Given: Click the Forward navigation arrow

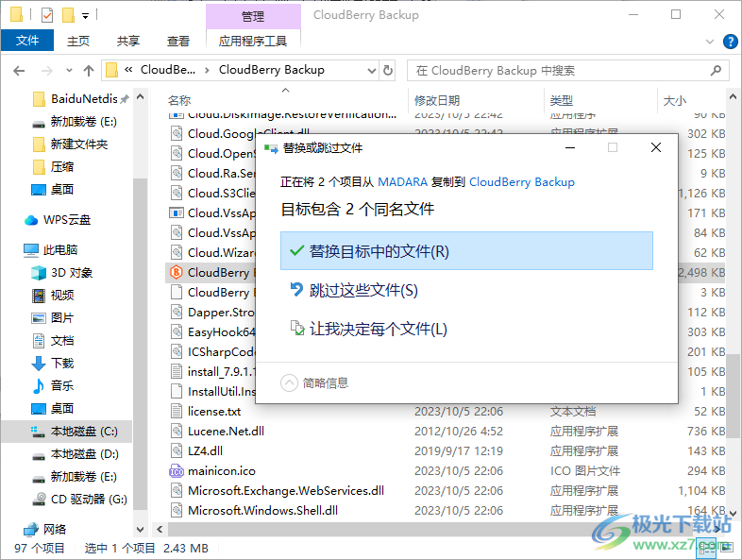Looking at the screenshot, I should click(47, 71).
